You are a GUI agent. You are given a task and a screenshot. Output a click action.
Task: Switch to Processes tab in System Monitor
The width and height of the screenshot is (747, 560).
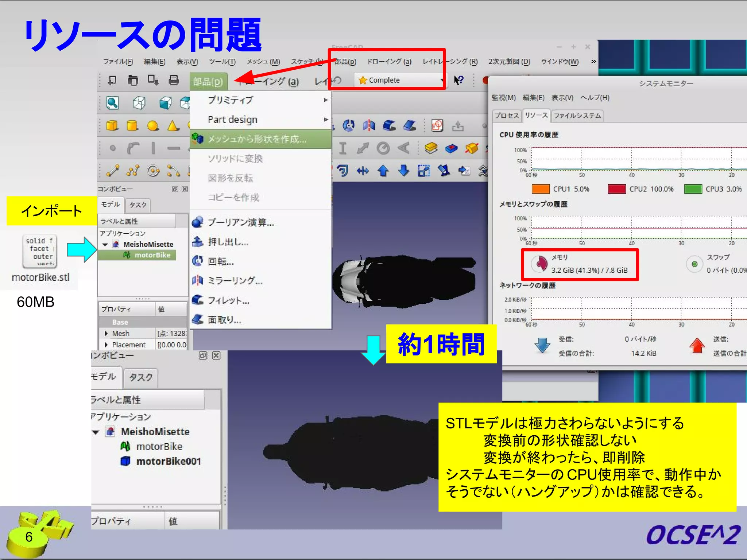pyautogui.click(x=506, y=116)
